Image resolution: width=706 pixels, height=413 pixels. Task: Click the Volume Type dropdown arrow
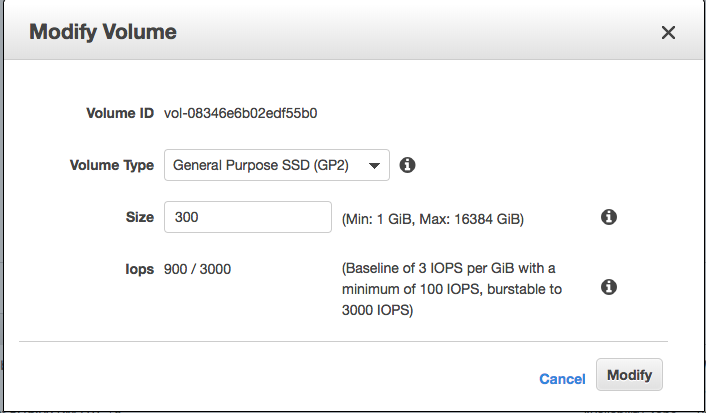(x=374, y=165)
